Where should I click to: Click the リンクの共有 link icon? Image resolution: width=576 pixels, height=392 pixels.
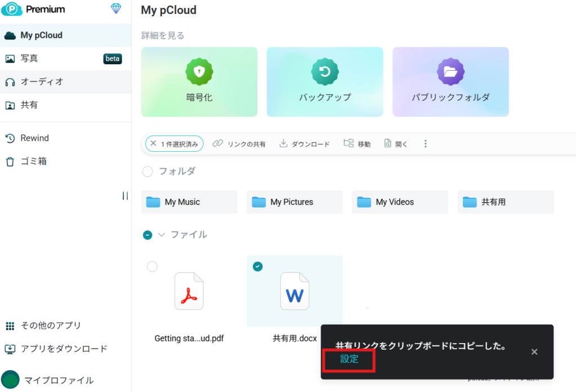pos(218,144)
